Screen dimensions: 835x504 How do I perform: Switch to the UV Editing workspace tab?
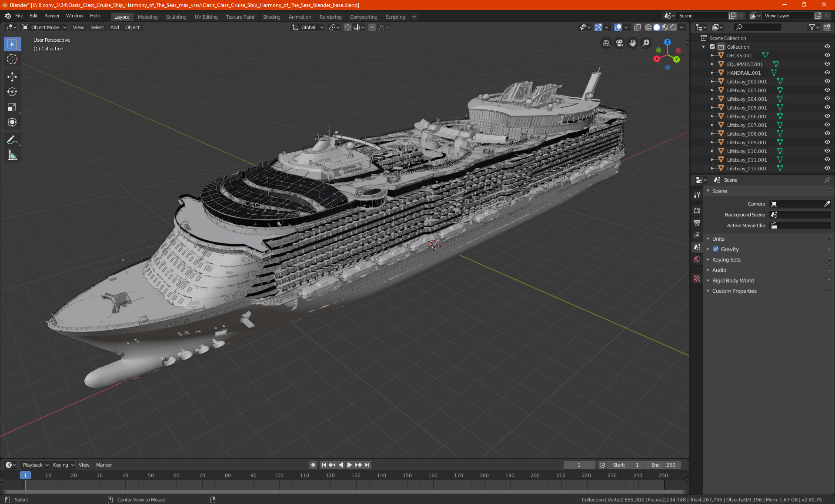coord(206,17)
